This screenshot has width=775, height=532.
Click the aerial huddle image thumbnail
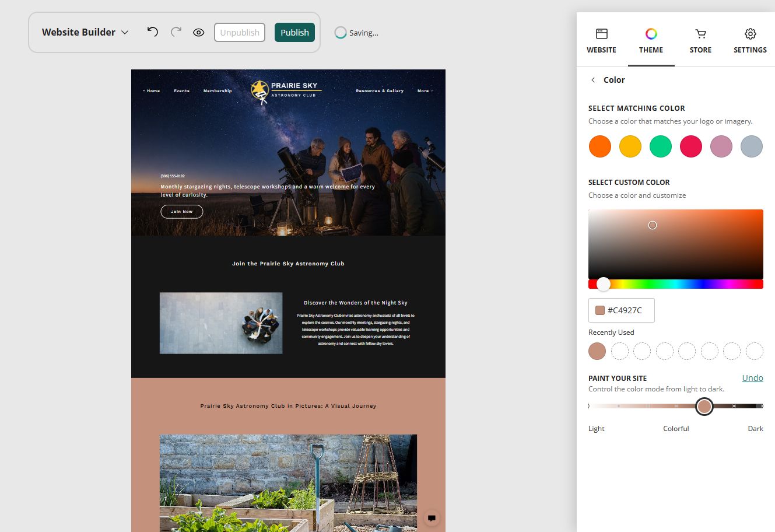tap(221, 323)
